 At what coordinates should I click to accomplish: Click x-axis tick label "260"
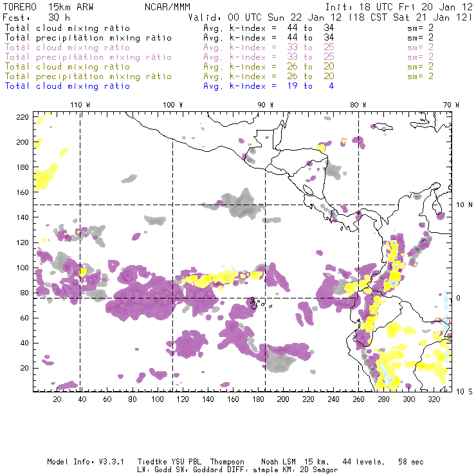coord(358,399)
